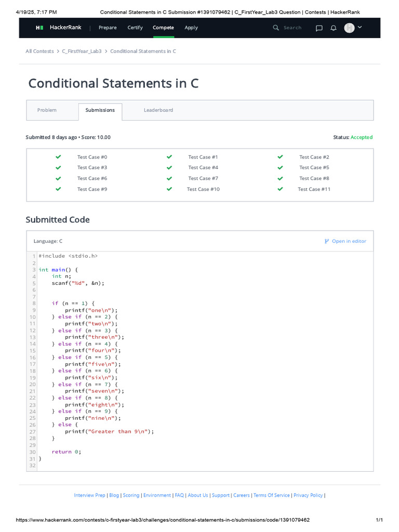Go to All Contests breadcrumb link
This screenshot has height=532, width=399.
[x=39, y=51]
